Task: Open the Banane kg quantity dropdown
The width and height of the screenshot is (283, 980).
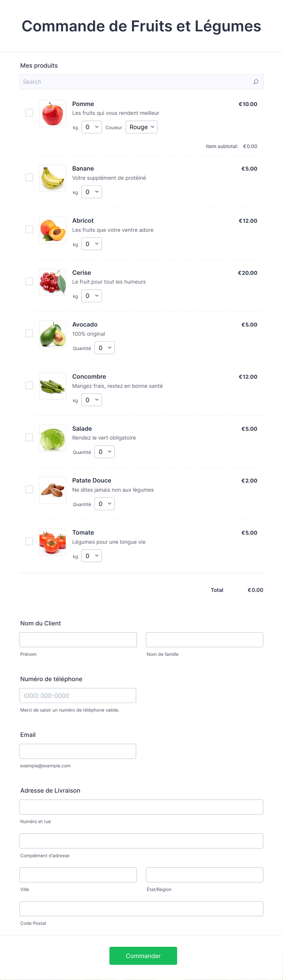Action: (91, 192)
